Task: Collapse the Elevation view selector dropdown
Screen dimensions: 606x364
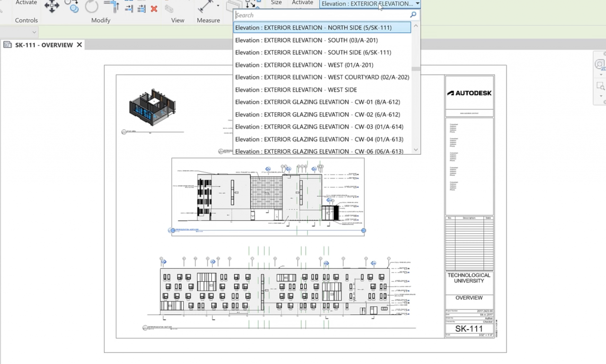Action: click(x=417, y=4)
